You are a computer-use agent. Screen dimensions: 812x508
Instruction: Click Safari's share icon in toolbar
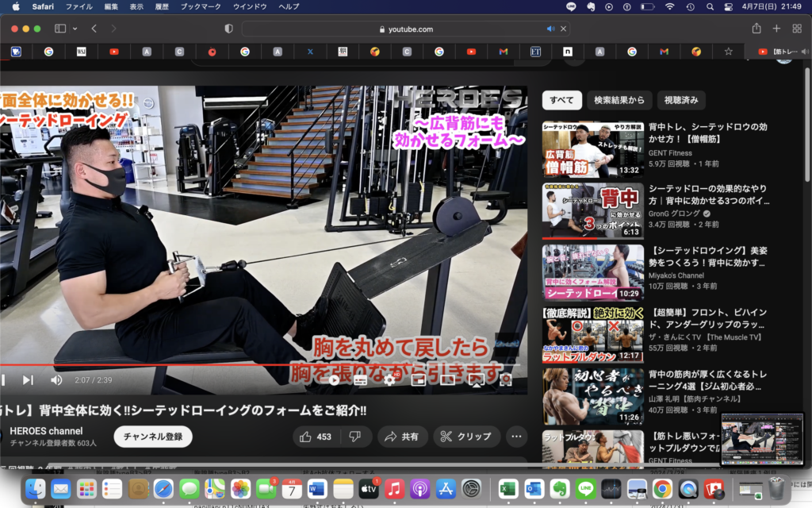pyautogui.click(x=756, y=29)
